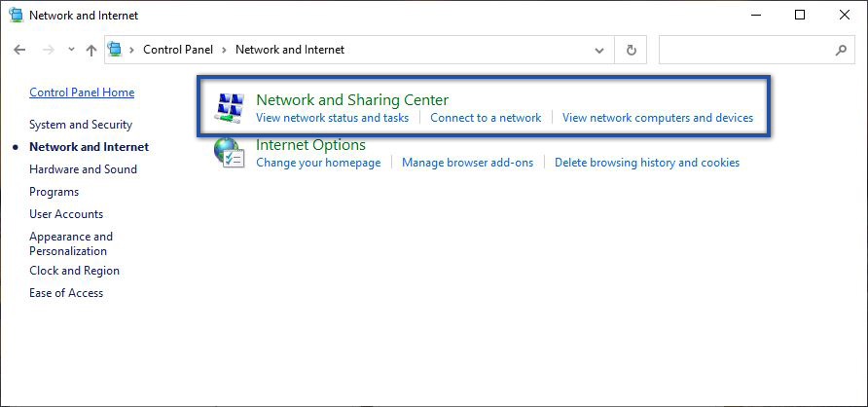Click the Internet Options globe icon
Screen dimensions: 868x407
(230, 154)
